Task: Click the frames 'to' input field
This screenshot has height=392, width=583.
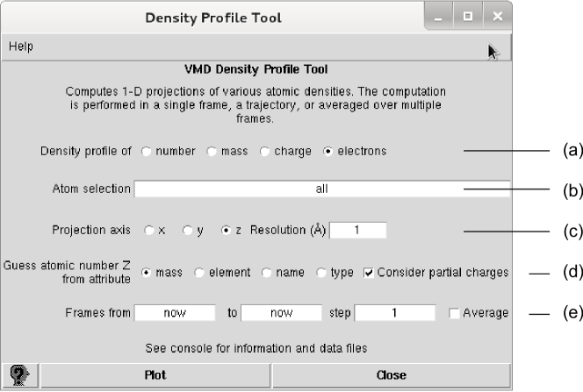Action: 282,312
